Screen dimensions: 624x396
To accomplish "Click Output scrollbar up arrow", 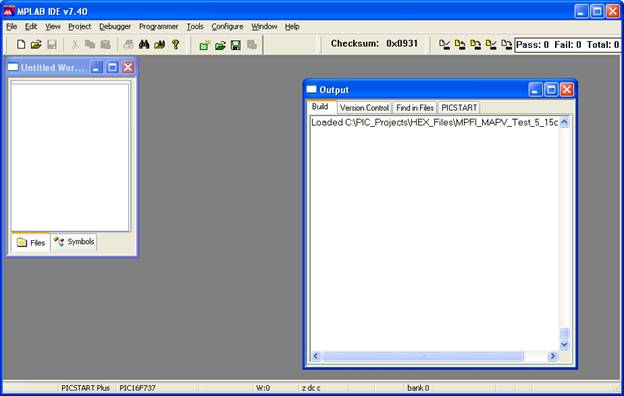I will (564, 122).
